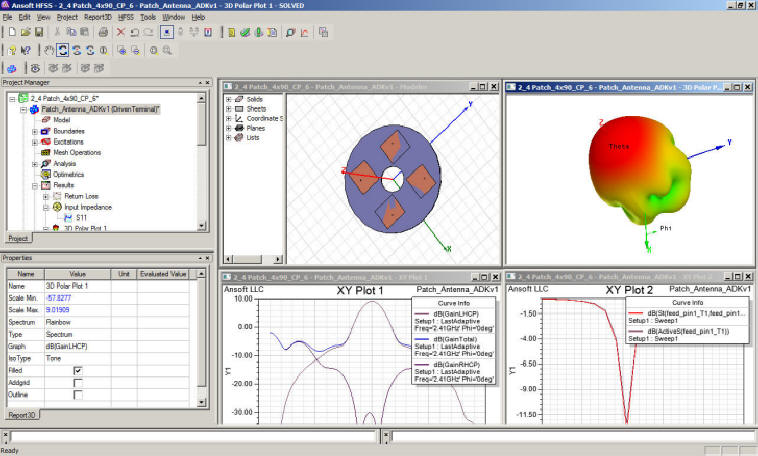Expand the Return Loss tree node
The width and height of the screenshot is (758, 456).
pos(46,196)
